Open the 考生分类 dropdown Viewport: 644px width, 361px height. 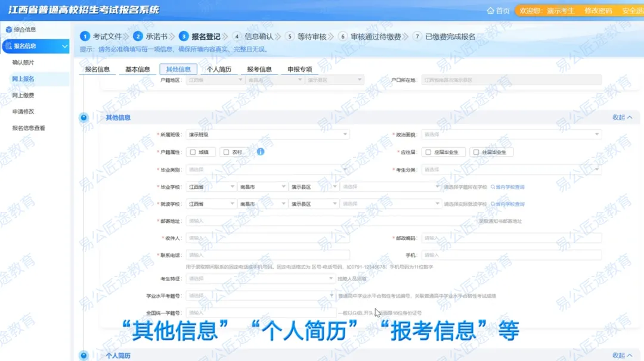pos(512,169)
